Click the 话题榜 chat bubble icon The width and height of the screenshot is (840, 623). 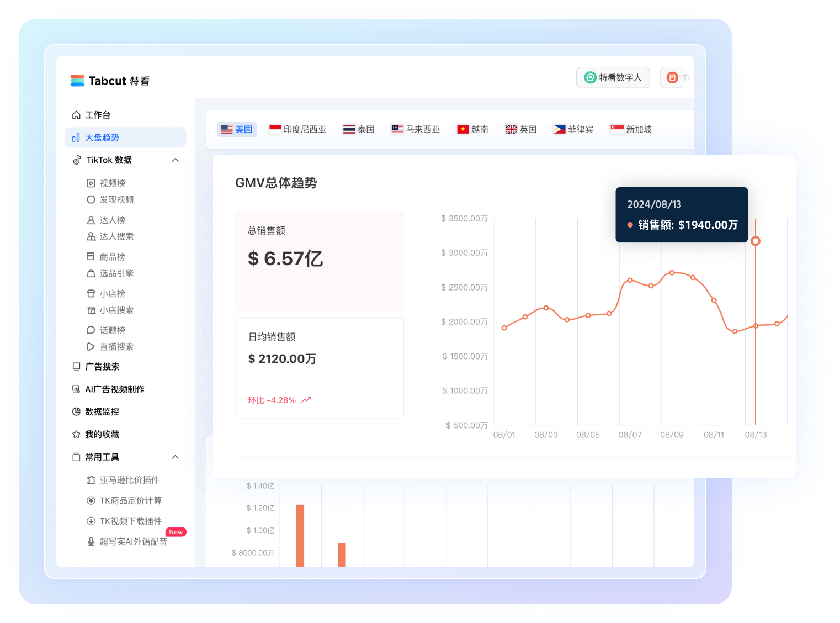point(91,330)
